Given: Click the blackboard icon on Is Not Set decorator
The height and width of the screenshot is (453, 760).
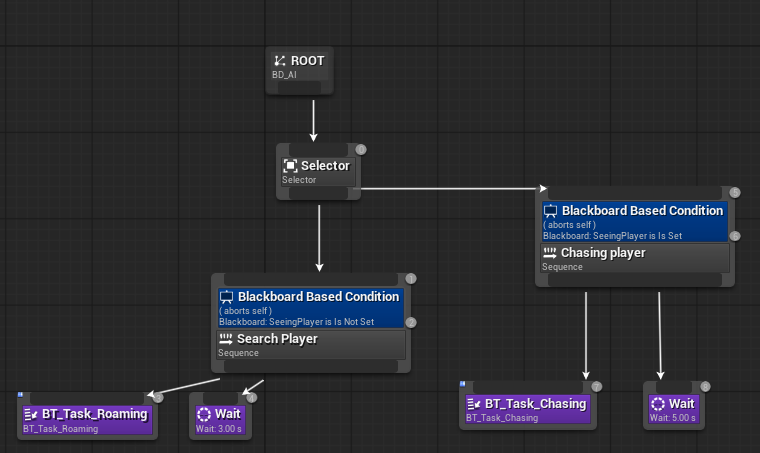Looking at the screenshot, I should (226, 297).
